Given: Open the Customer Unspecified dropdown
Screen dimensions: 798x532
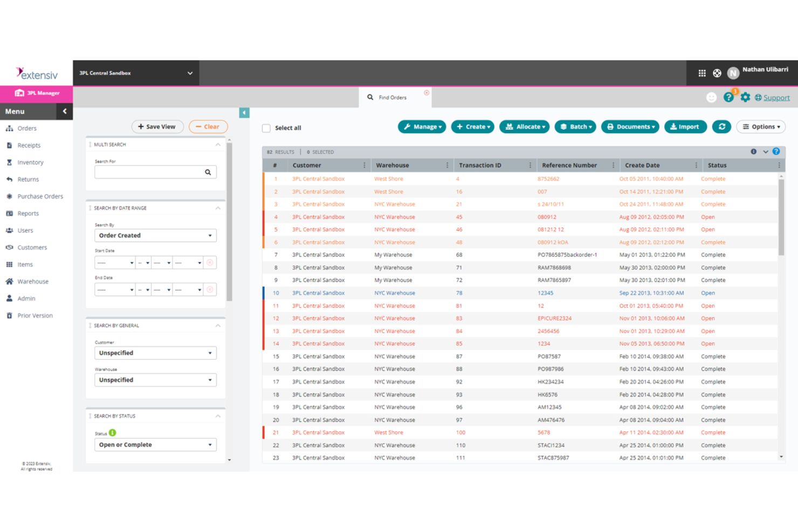Looking at the screenshot, I should tap(155, 353).
